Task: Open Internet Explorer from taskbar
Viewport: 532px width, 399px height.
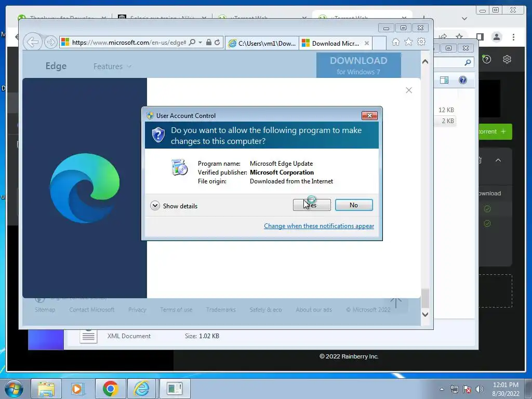Action: pos(141,389)
